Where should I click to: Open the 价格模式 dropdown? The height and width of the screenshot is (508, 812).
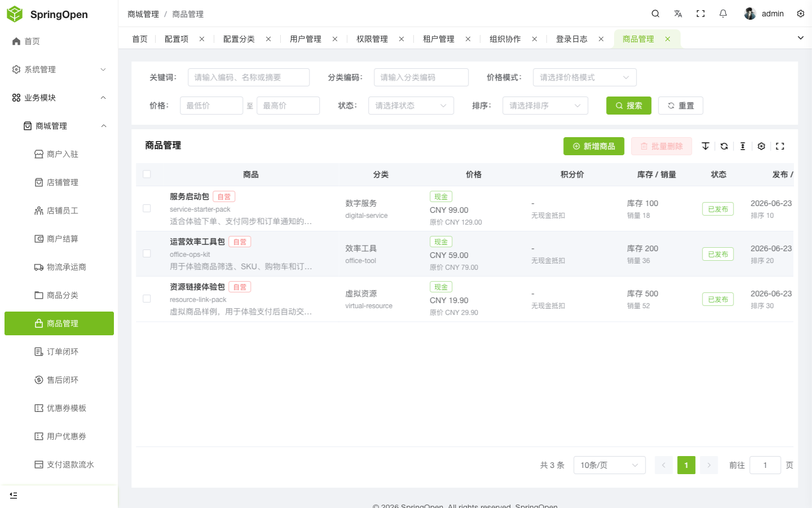585,77
